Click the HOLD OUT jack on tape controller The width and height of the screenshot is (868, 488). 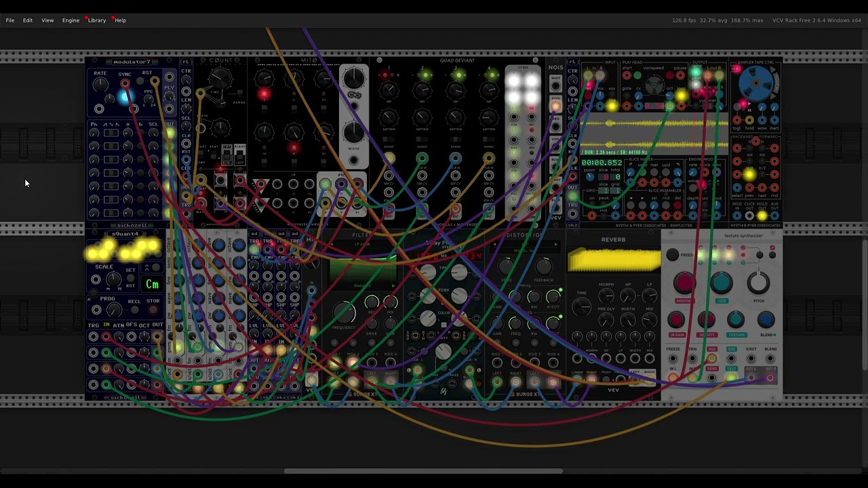pos(762,216)
